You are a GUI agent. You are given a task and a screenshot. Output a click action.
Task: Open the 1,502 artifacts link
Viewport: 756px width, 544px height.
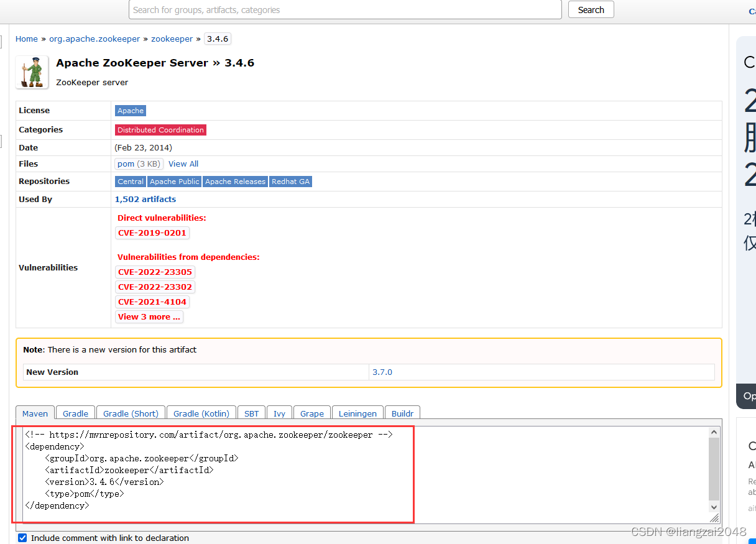pos(145,200)
